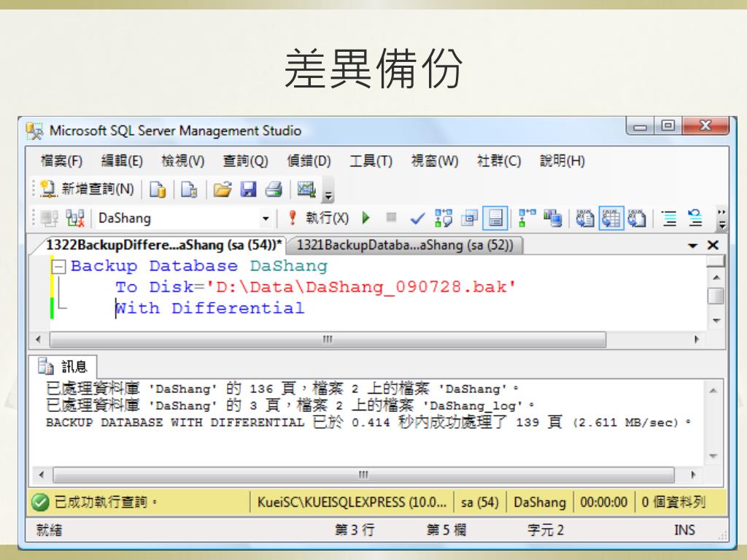Viewport: 747px width, 560px height.
Task: Close the current query document tab
Action: [x=713, y=245]
